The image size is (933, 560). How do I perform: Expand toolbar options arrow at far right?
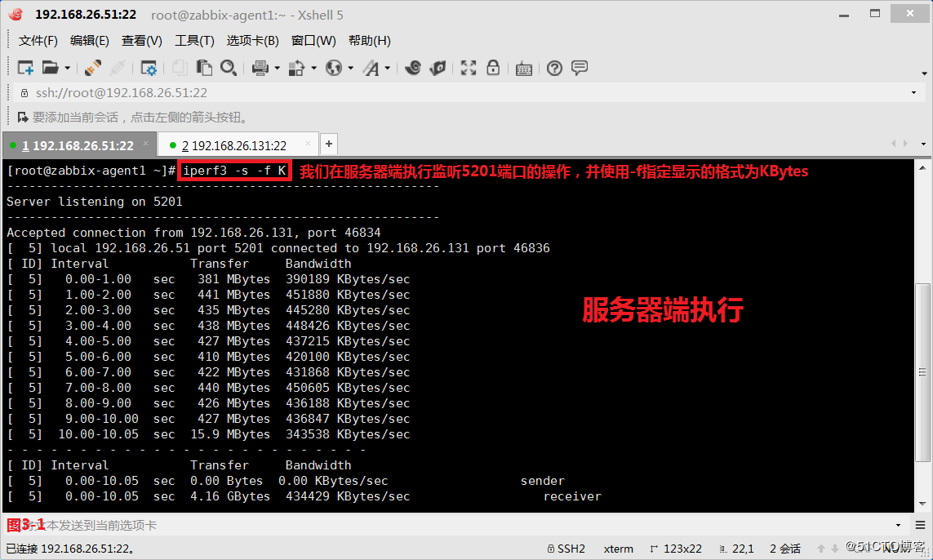(x=924, y=73)
